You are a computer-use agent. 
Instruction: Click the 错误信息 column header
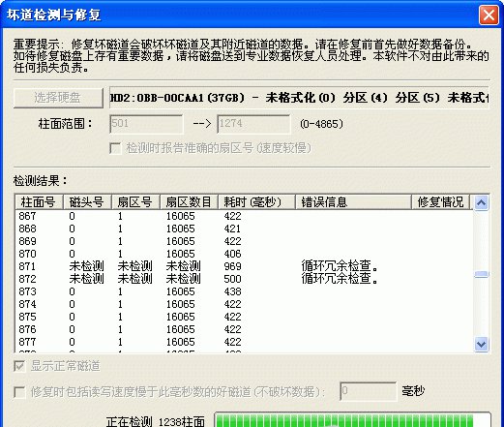[x=354, y=202]
